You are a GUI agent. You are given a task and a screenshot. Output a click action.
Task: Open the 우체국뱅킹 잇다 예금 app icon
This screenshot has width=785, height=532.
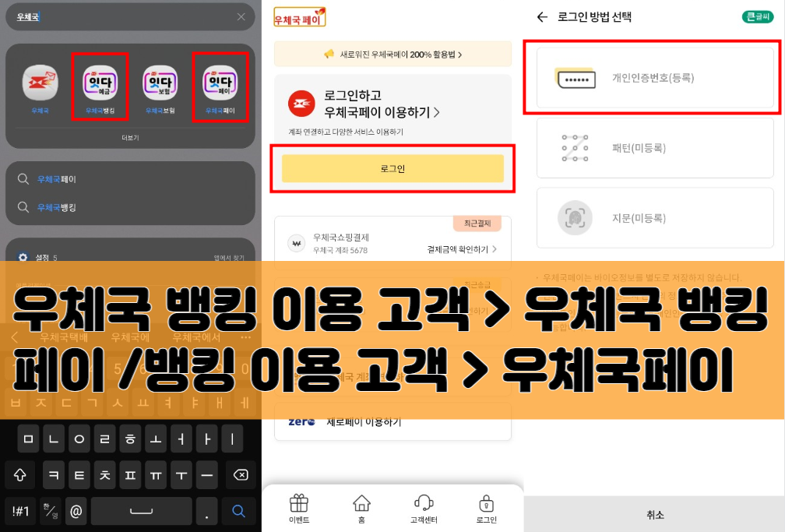point(100,82)
